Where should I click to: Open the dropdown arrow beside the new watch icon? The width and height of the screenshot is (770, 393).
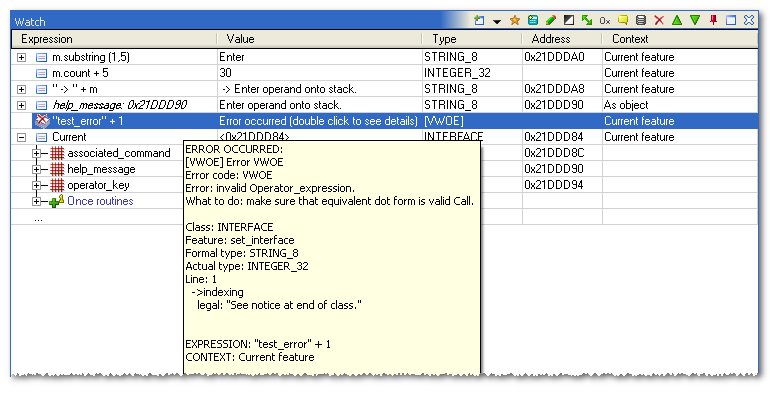497,22
